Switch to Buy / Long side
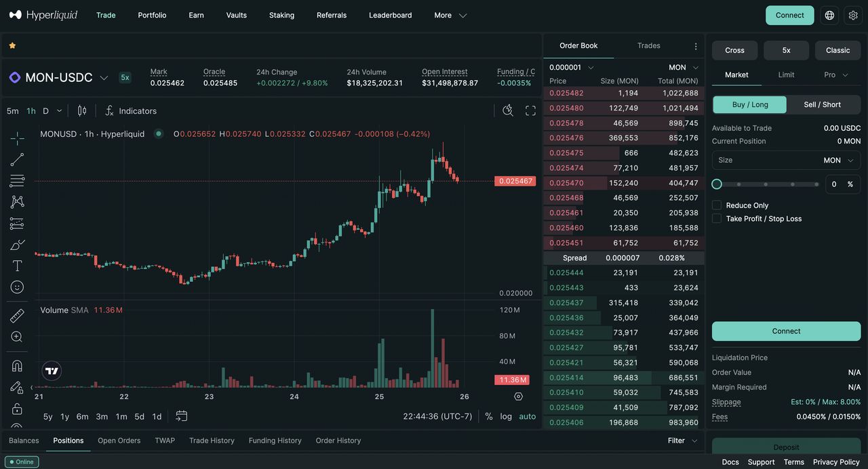Image resolution: width=868 pixels, height=469 pixels. coord(750,104)
